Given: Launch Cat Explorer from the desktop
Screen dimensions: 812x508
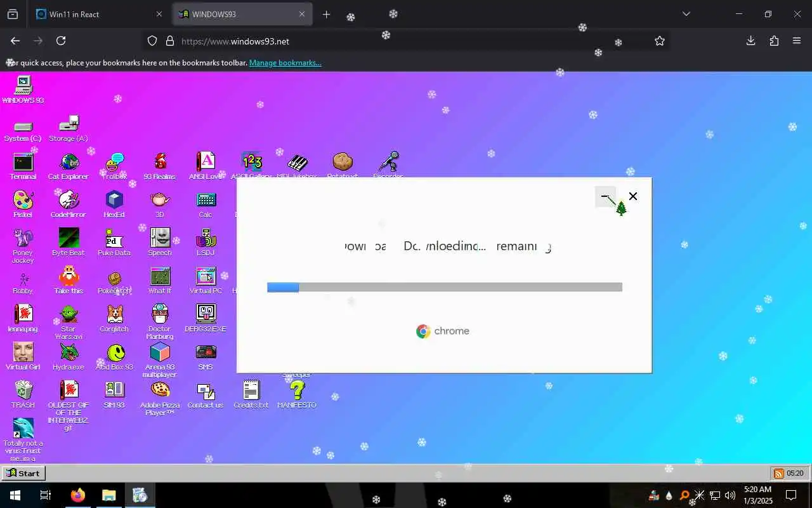Looking at the screenshot, I should pyautogui.click(x=69, y=167).
